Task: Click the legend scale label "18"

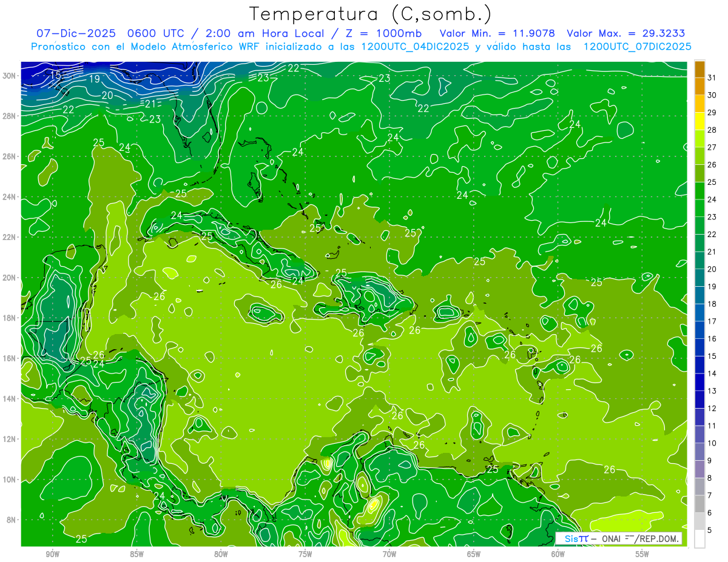Action: click(x=712, y=304)
